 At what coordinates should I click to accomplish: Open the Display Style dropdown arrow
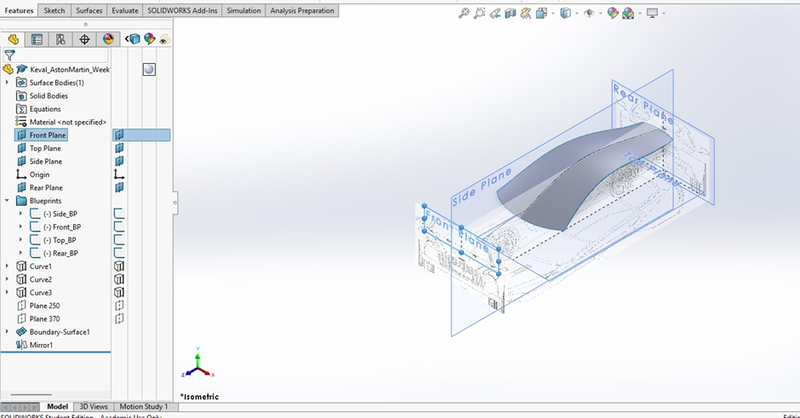tap(577, 13)
